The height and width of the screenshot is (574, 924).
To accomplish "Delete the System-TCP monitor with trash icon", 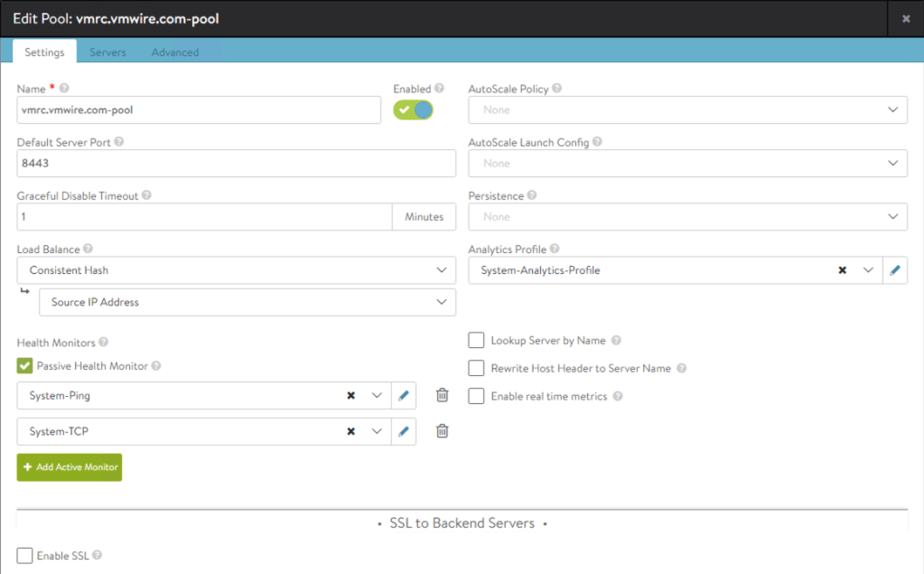I will pos(442,431).
